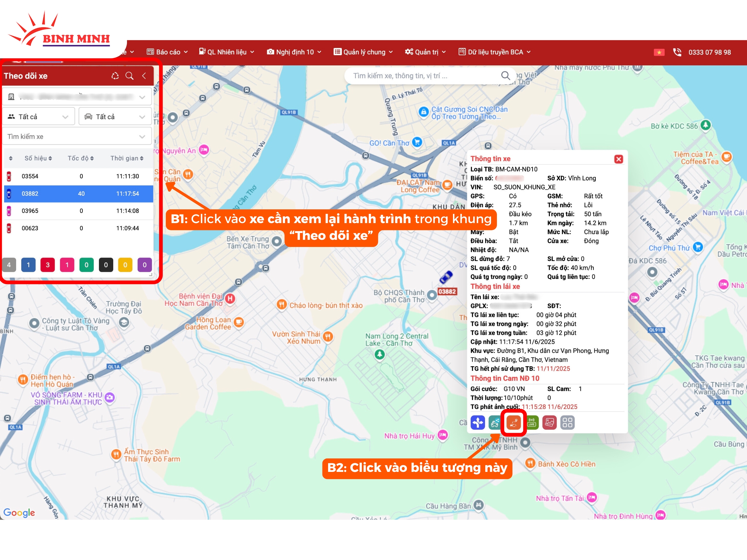The width and height of the screenshot is (747, 560).
Task: Click the directions arrows icon in vehicle info
Action: tap(478, 422)
